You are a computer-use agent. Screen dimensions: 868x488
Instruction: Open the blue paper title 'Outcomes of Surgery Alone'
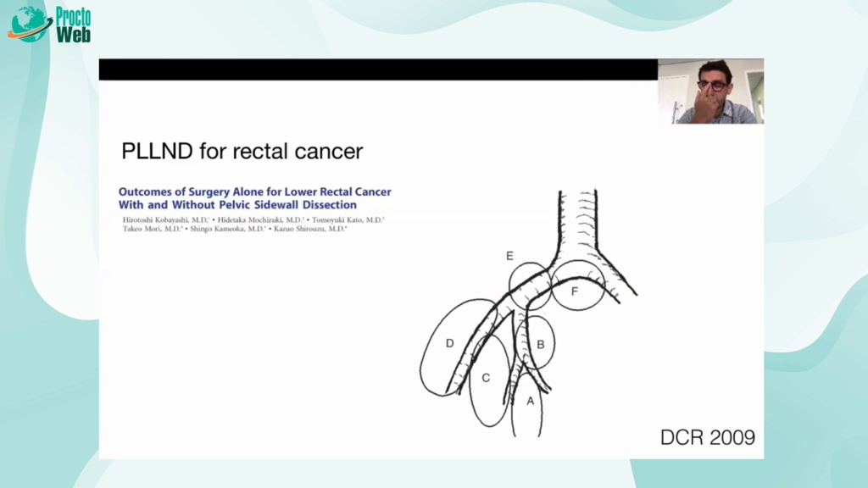coord(254,192)
